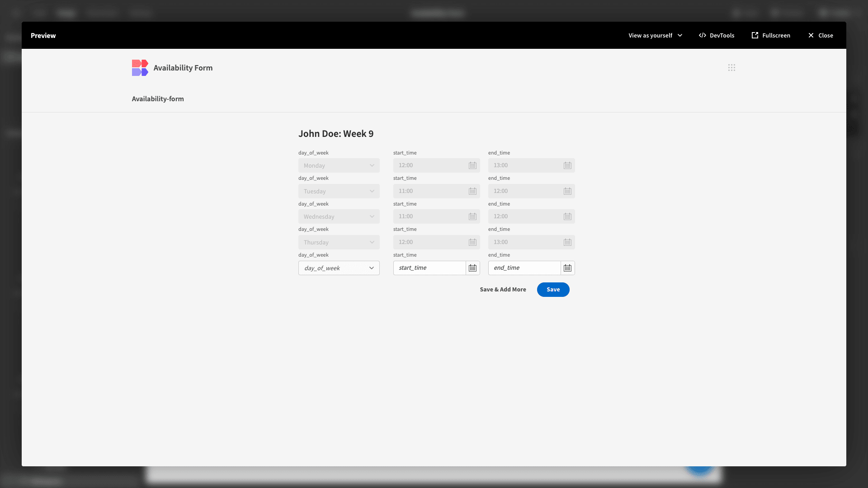
Task: Open the date picker for empty end_time
Action: pos(567,268)
